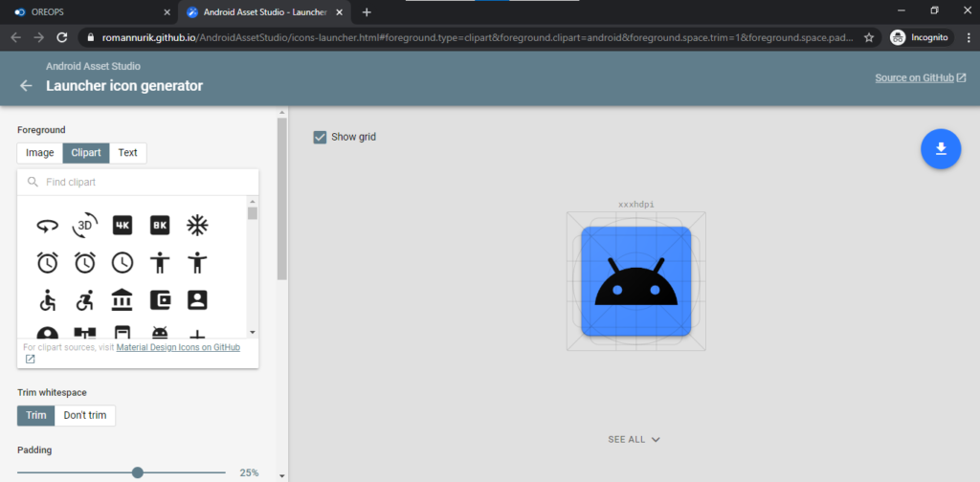This screenshot has width=980, height=482.
Task: Pick the 4K clipart icon
Action: 122,226
